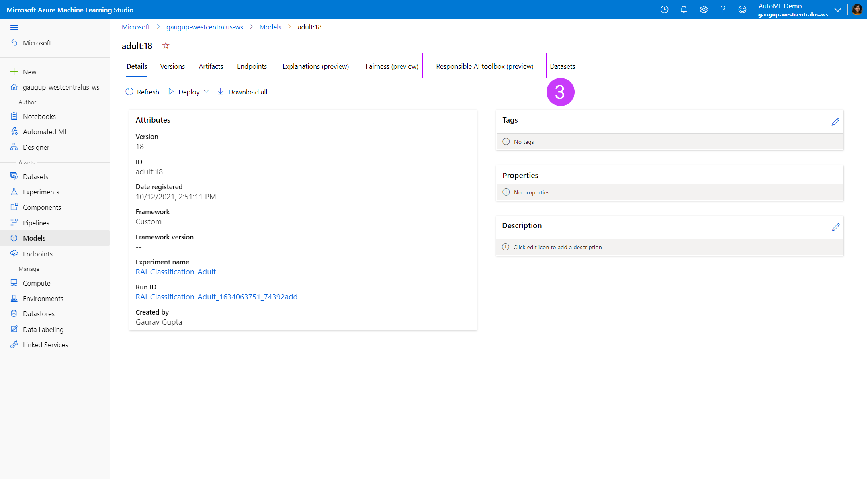
Task: Open the Artifacts tab
Action: 211,66
